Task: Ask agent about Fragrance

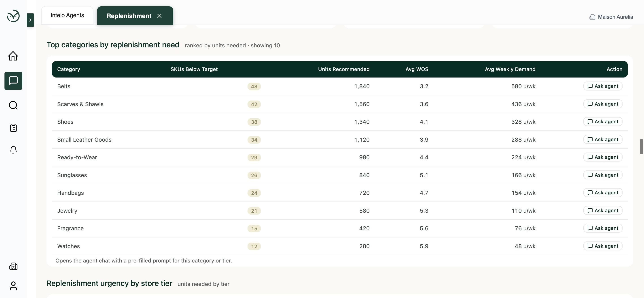Action: (x=603, y=228)
